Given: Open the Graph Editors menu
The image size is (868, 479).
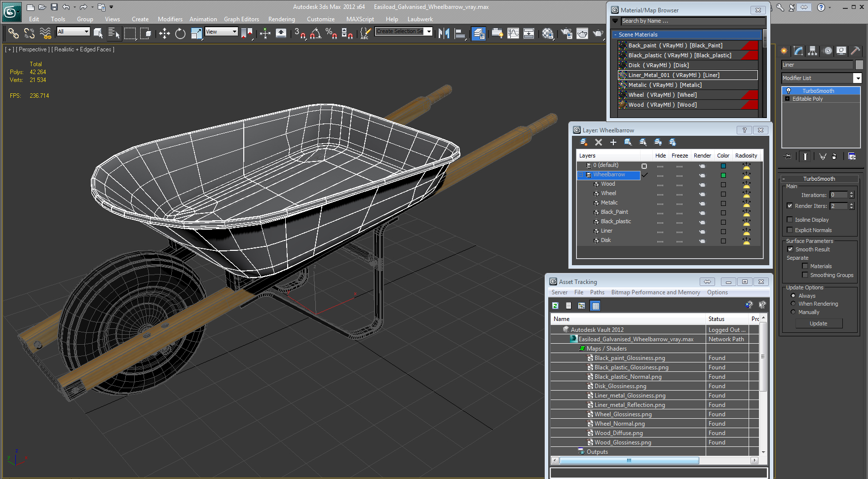Looking at the screenshot, I should (241, 19).
